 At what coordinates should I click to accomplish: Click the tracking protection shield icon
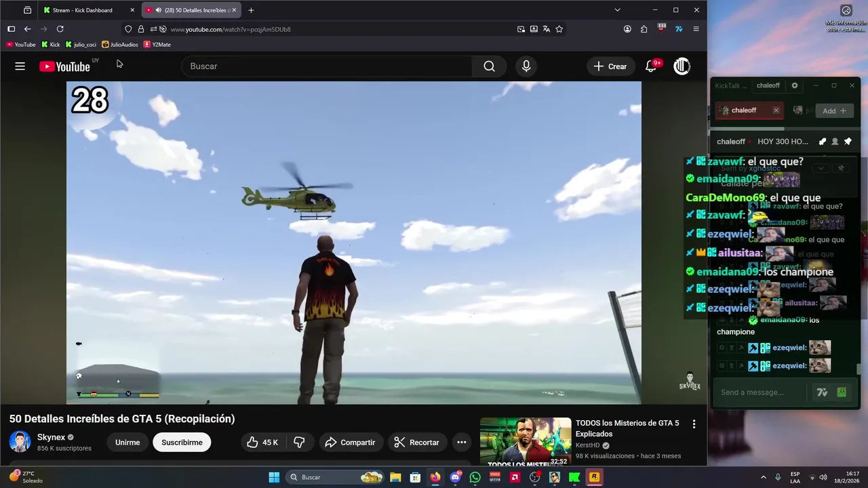point(128,29)
